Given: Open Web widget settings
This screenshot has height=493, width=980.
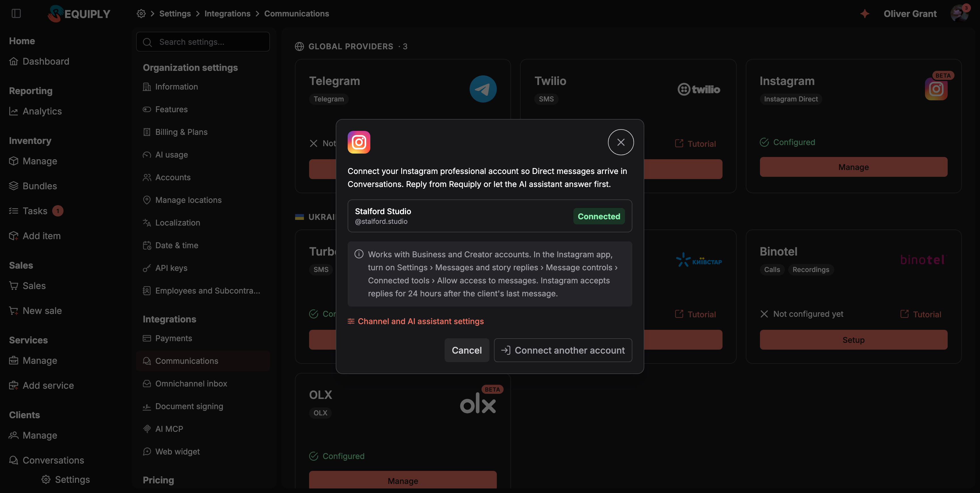Looking at the screenshot, I should (203, 451).
